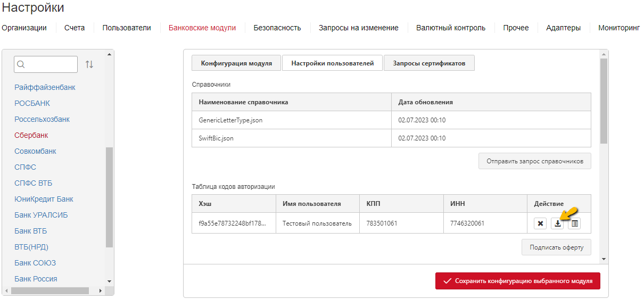Open Счета settings section
The width and height of the screenshot is (644, 299).
[x=75, y=28]
